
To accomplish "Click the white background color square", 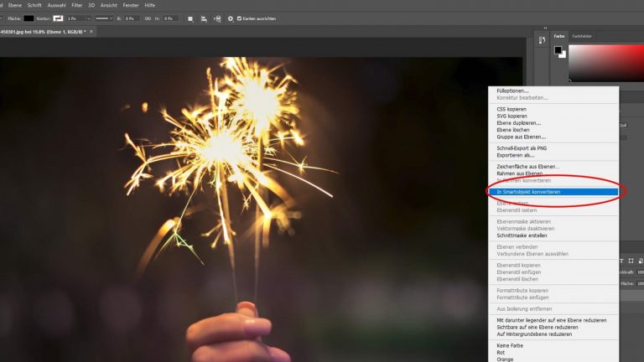I will [x=563, y=55].
